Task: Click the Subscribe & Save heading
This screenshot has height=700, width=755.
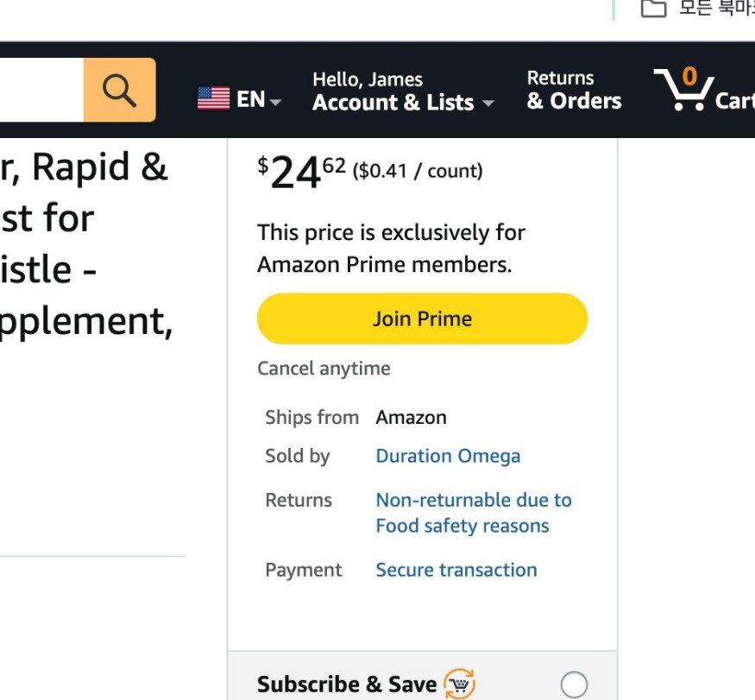Action: click(x=347, y=684)
